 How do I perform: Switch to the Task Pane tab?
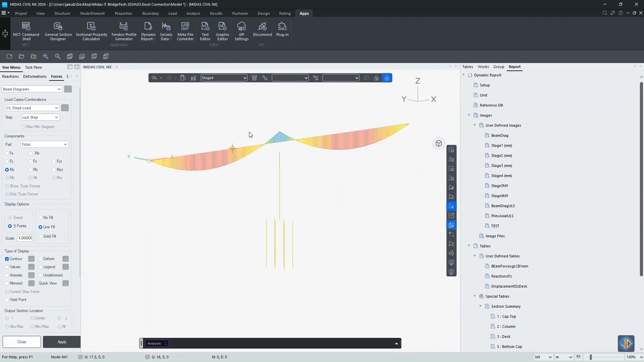pos(33,67)
